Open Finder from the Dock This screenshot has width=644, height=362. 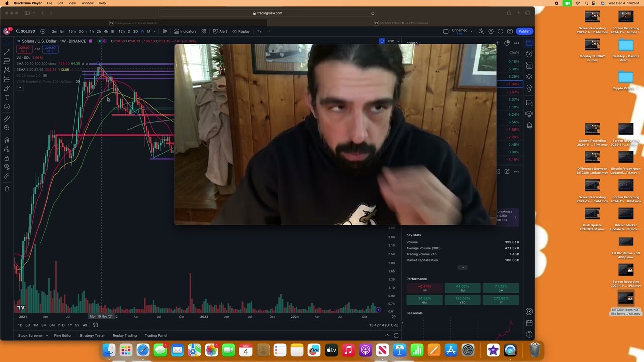(x=109, y=350)
